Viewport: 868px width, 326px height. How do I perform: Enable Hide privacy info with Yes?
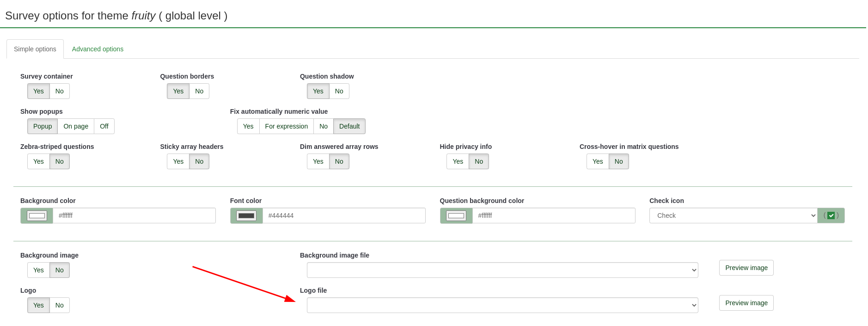[458, 161]
